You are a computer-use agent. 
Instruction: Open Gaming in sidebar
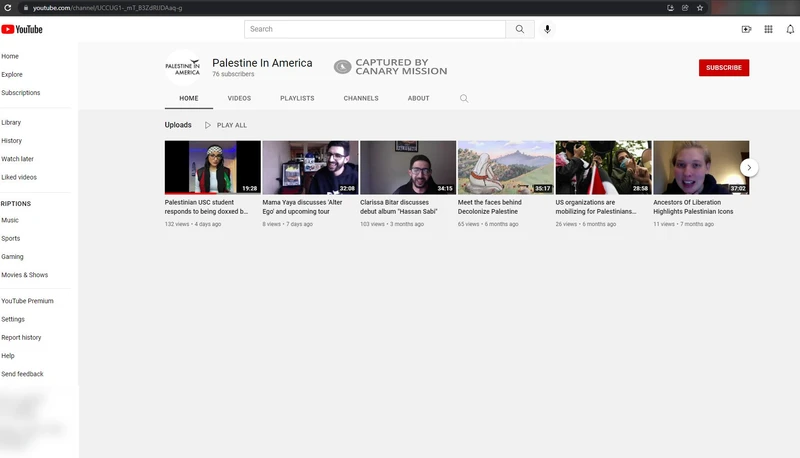pyautogui.click(x=12, y=257)
